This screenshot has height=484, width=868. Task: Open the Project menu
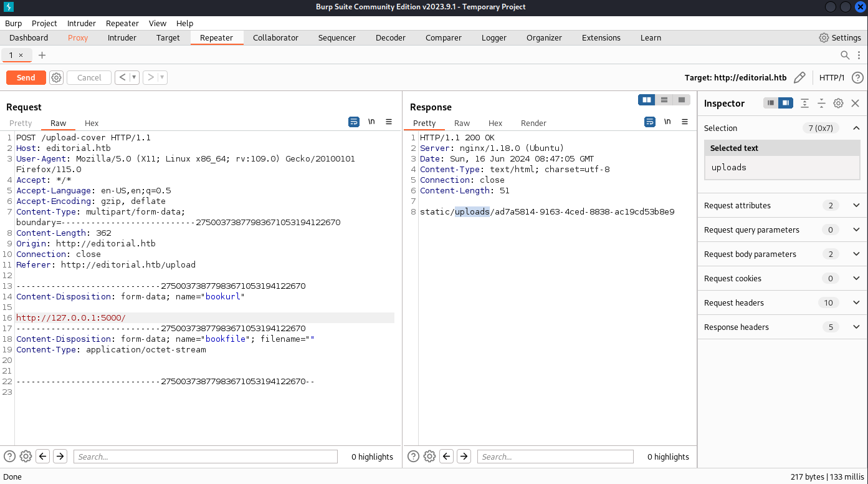pyautogui.click(x=44, y=23)
